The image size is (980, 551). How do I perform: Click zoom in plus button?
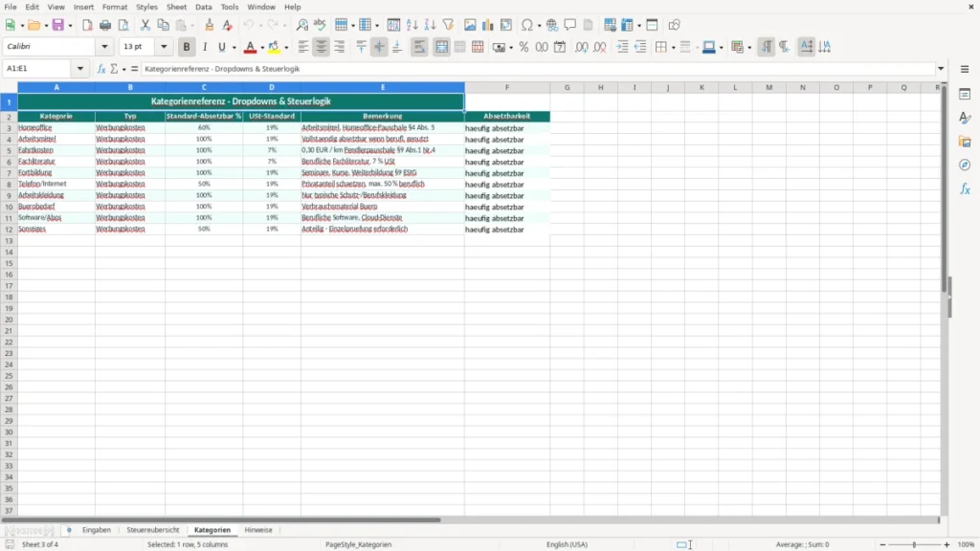[x=947, y=544]
